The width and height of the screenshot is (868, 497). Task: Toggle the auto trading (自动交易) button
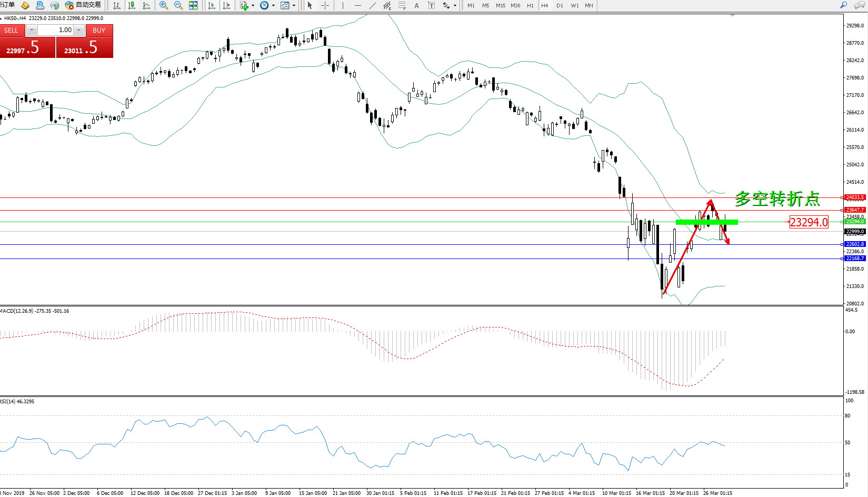(x=83, y=5)
